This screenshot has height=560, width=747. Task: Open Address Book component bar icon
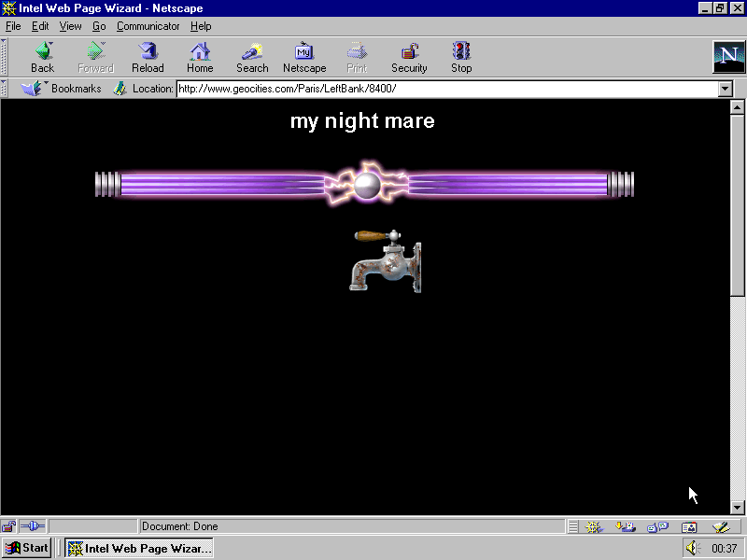click(689, 526)
